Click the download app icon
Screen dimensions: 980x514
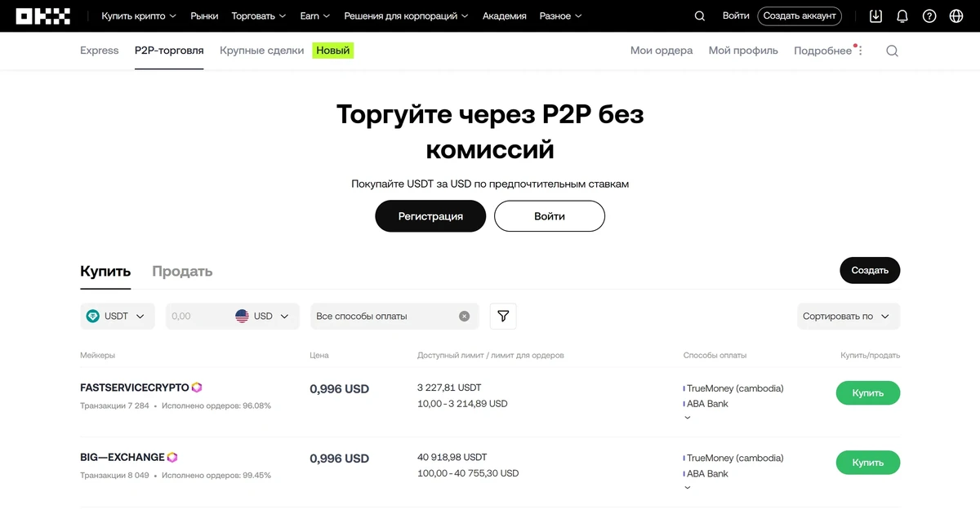click(x=875, y=16)
